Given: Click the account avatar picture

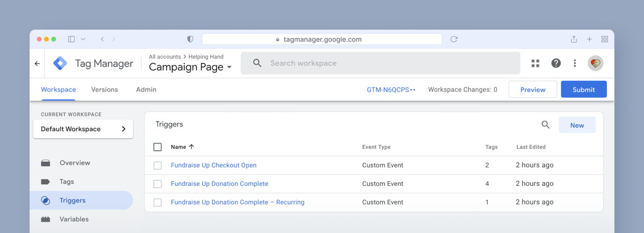Looking at the screenshot, I should click(x=595, y=63).
